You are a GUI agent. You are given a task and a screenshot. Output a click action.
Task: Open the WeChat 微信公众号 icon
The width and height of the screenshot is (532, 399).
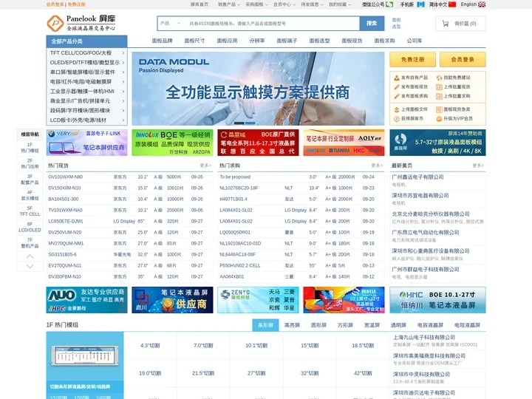pyautogui.click(x=389, y=4)
